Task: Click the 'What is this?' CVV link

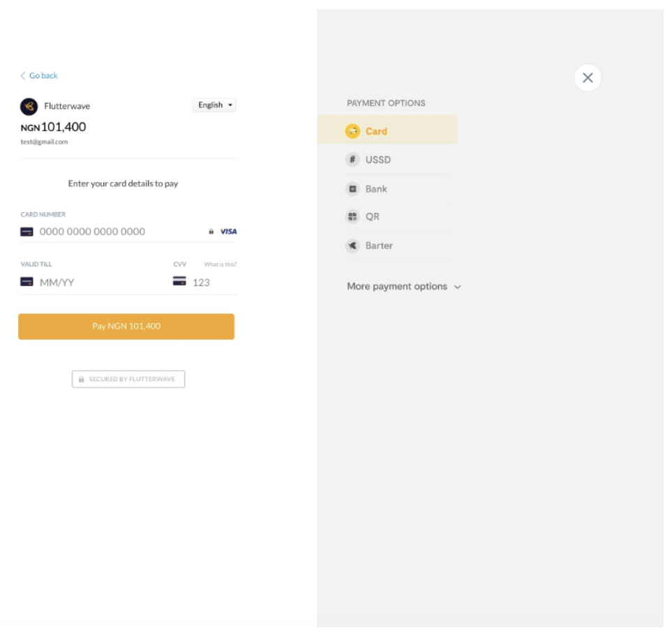Action: (221, 264)
